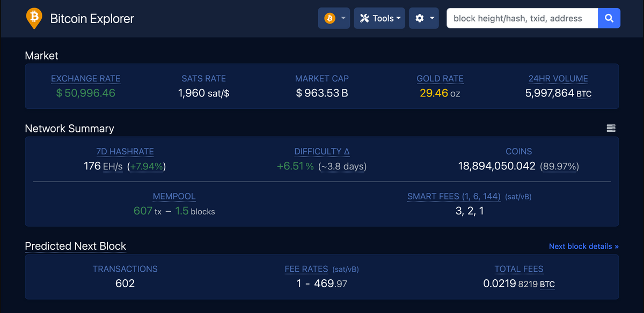Open the 7D Hashrate link

tap(125, 152)
